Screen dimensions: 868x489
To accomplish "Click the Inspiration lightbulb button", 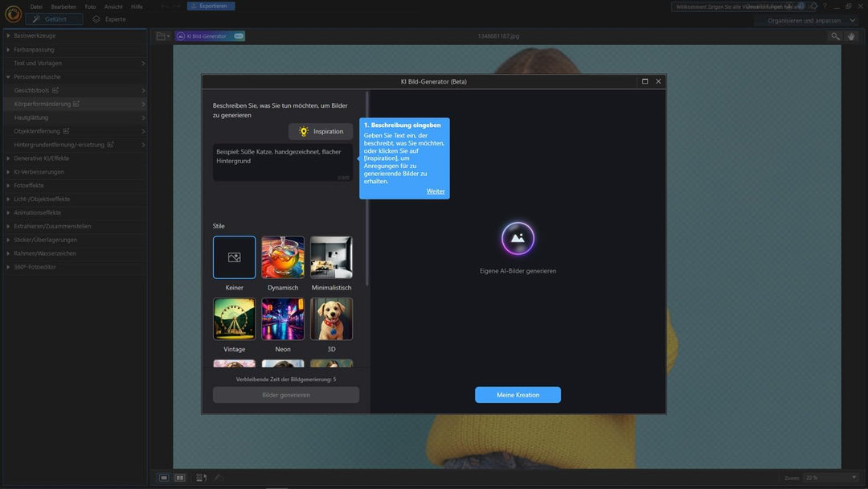I will [321, 131].
